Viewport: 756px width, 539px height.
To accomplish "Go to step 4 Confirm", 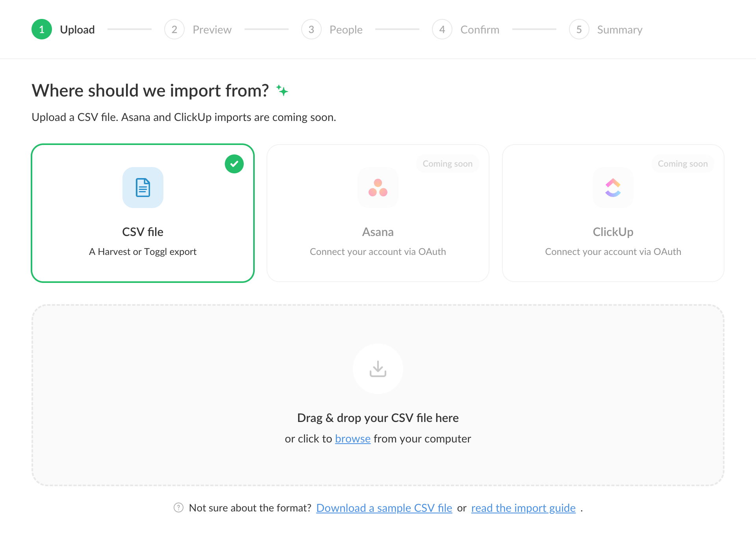I will (x=465, y=30).
